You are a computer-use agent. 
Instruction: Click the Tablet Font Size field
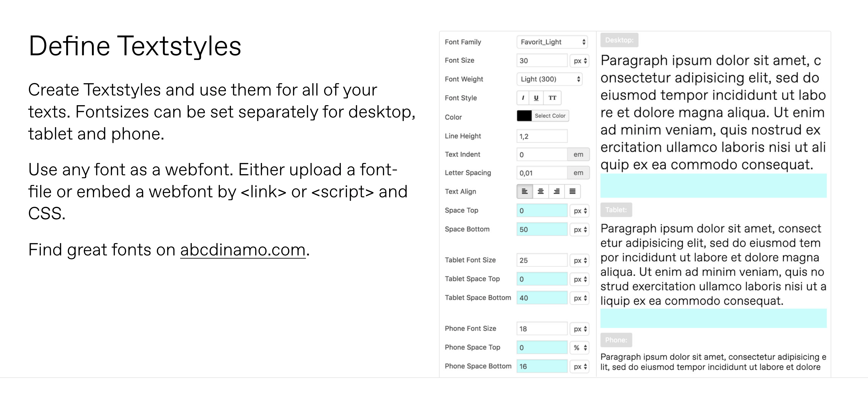pyautogui.click(x=542, y=260)
